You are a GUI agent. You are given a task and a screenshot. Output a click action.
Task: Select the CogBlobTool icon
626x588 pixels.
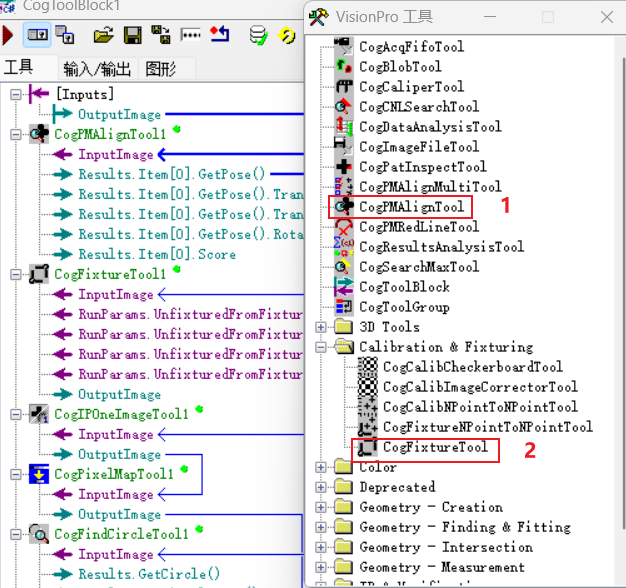pos(343,66)
